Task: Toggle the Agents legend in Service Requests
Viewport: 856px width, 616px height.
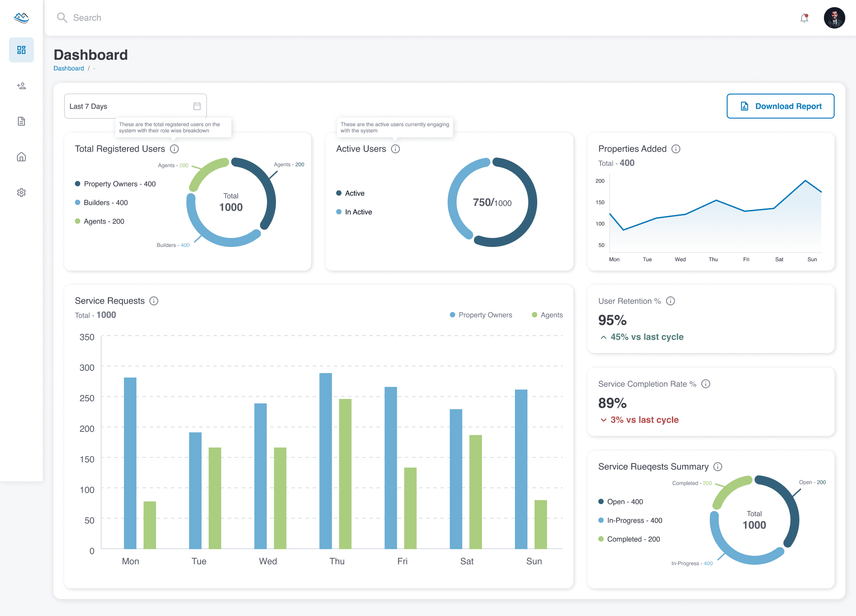Action: (x=547, y=315)
